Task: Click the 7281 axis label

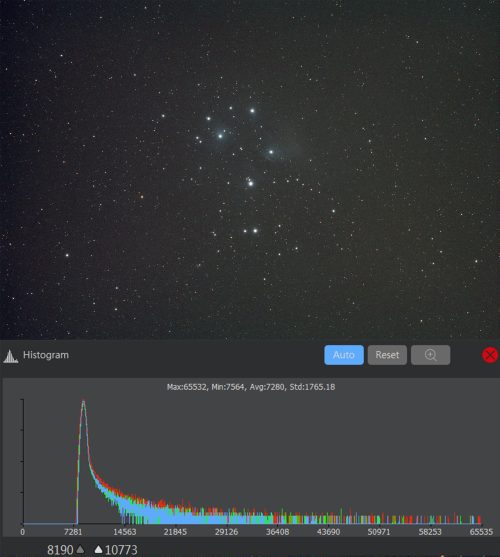Action: (x=73, y=532)
